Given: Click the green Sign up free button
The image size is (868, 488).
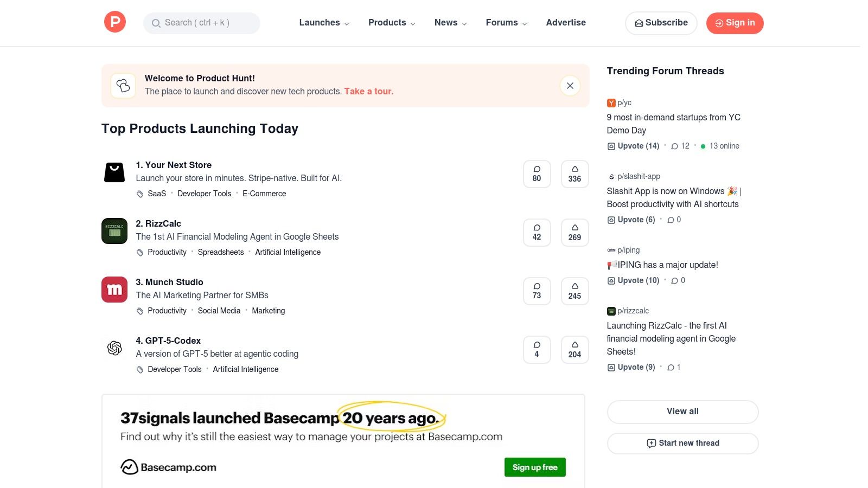Looking at the screenshot, I should click(x=535, y=467).
